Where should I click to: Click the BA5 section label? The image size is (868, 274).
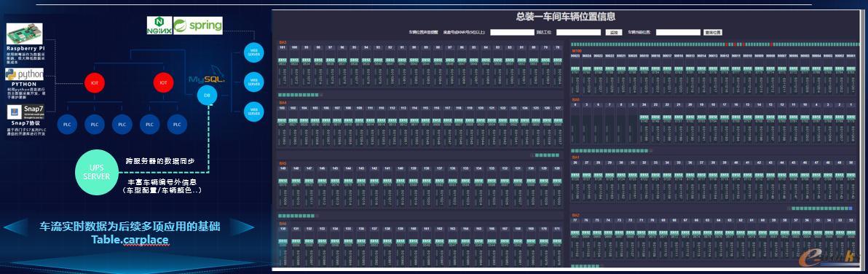pos(283,163)
